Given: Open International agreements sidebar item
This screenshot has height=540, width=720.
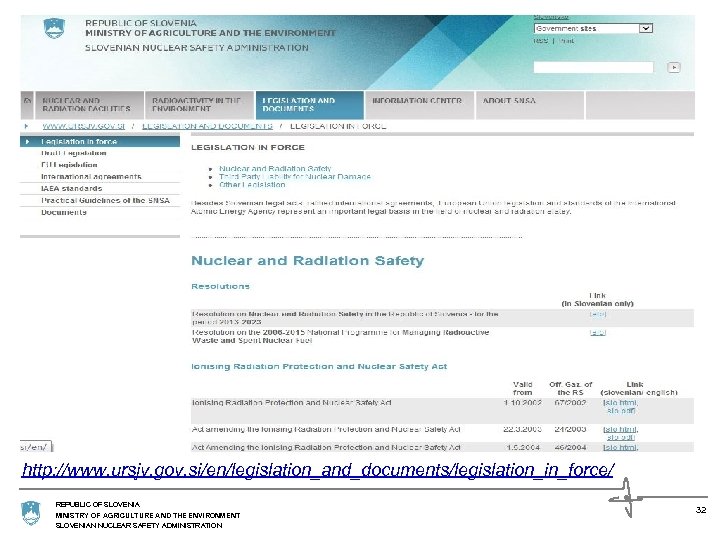Looking at the screenshot, I should [x=91, y=177].
